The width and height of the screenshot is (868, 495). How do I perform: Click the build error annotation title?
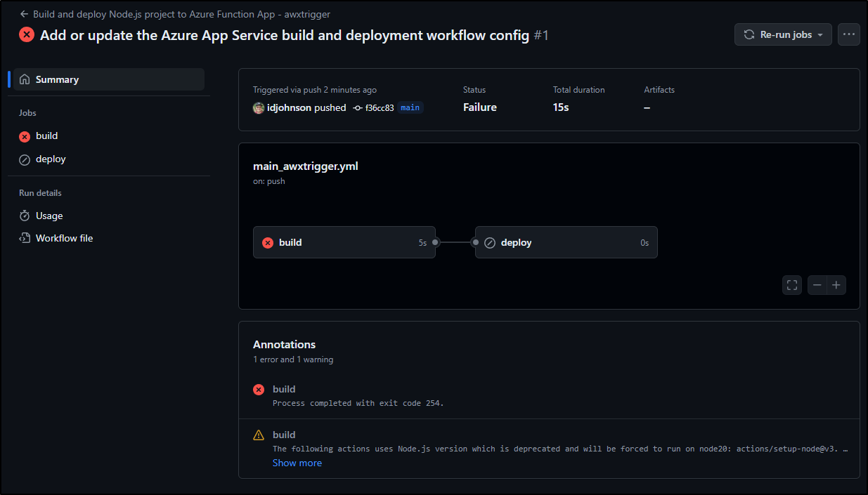click(x=284, y=389)
